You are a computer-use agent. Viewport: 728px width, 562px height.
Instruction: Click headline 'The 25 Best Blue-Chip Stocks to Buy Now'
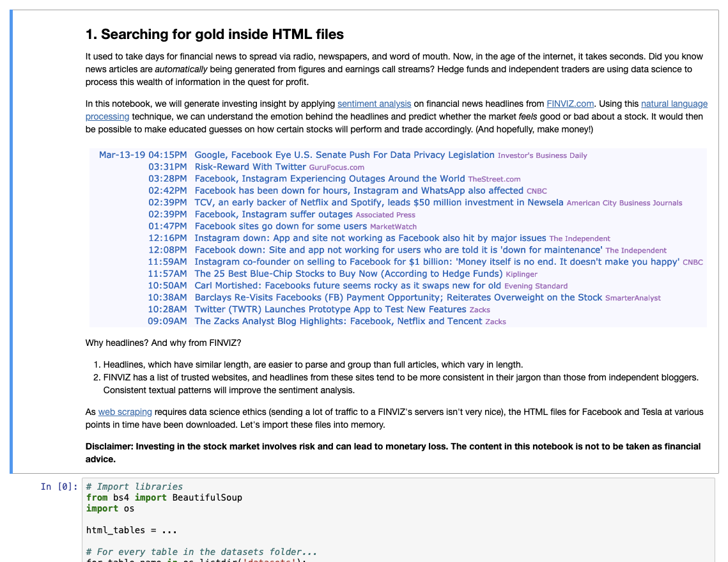(349, 274)
